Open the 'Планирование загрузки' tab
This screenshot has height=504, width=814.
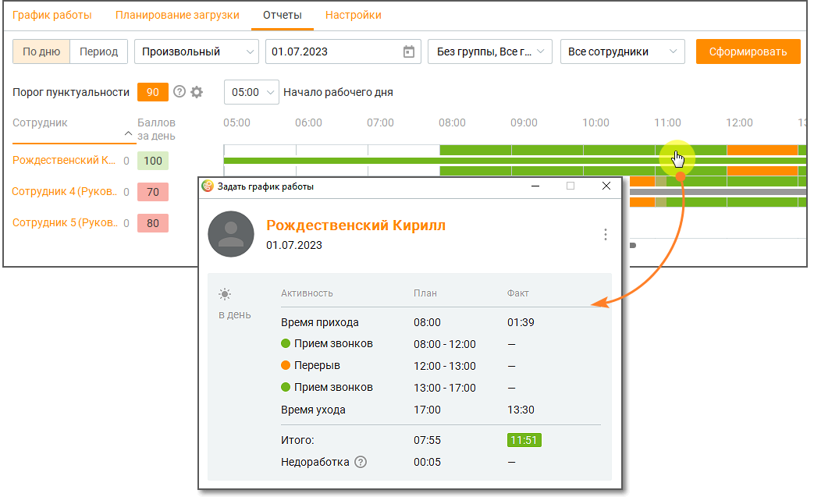177,15
